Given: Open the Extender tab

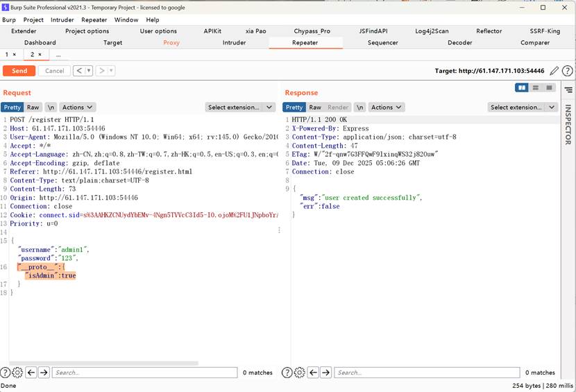Looking at the screenshot, I should (24, 31).
